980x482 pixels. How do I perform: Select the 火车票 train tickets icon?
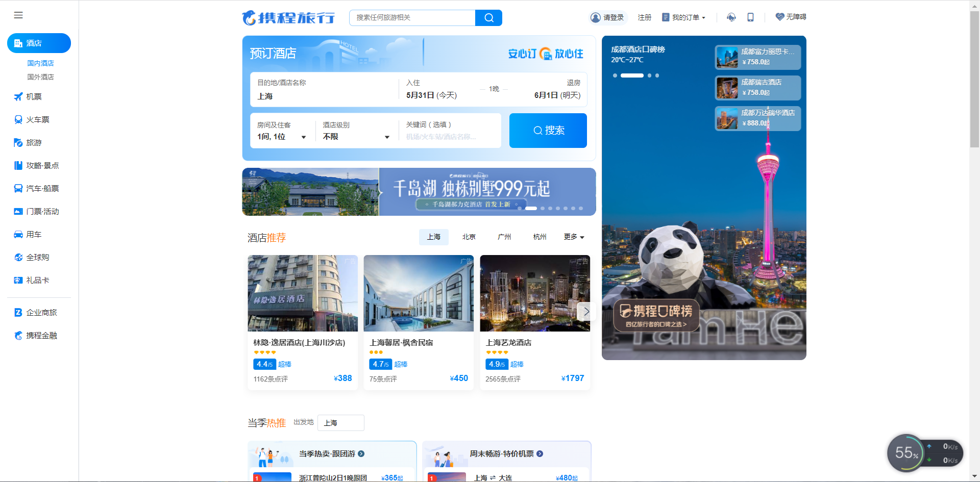coord(18,120)
